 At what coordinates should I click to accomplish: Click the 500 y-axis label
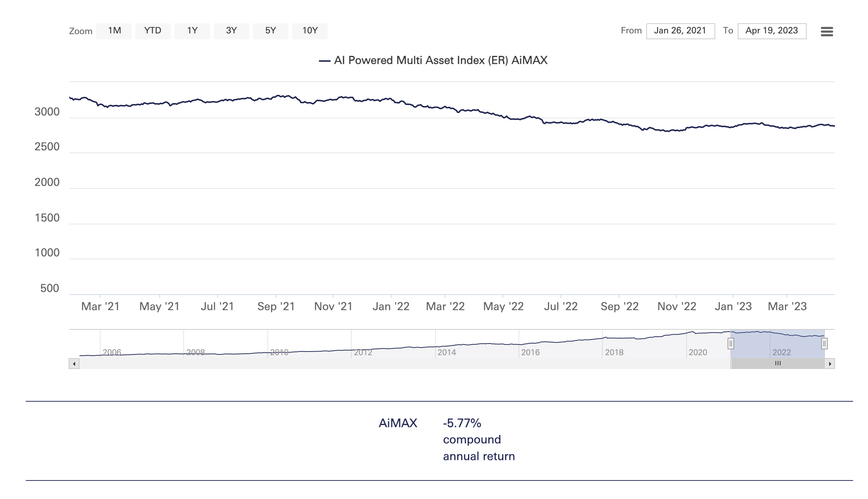click(x=50, y=288)
